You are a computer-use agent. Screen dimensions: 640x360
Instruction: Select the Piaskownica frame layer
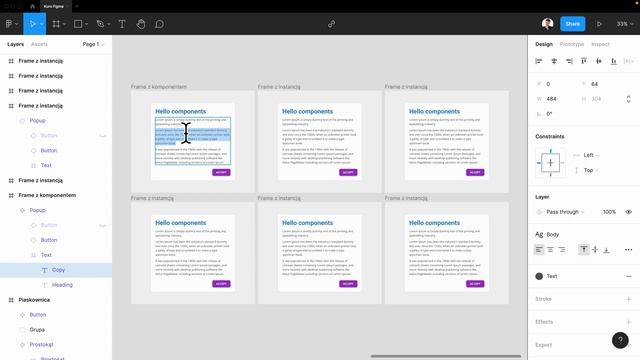(x=56, y=300)
